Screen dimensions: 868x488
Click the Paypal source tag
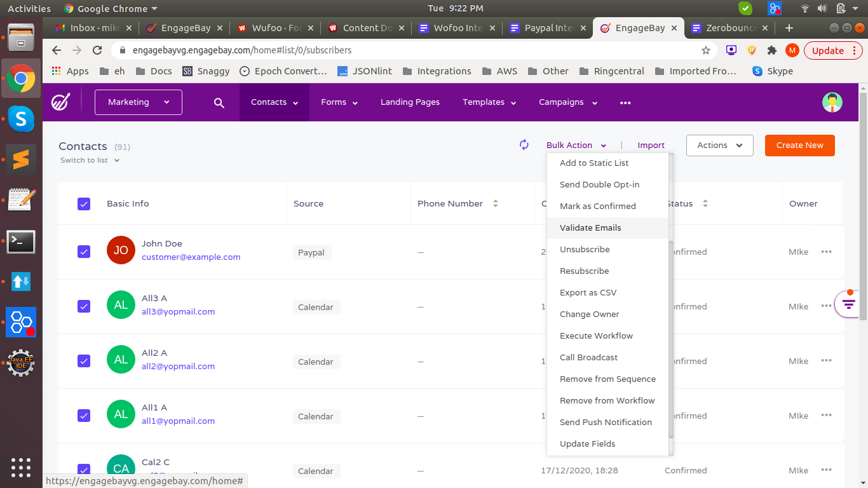(x=311, y=252)
